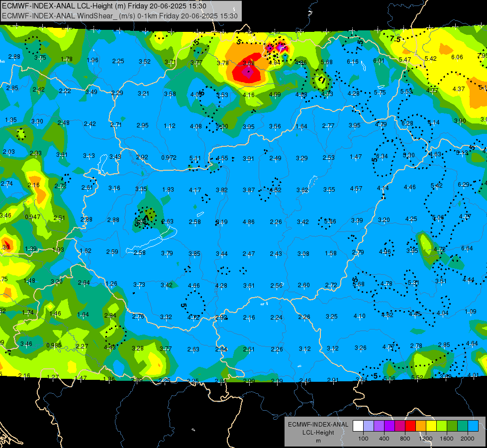Click the wind shear value 4.43
The image size is (487, 448).
coord(109,347)
